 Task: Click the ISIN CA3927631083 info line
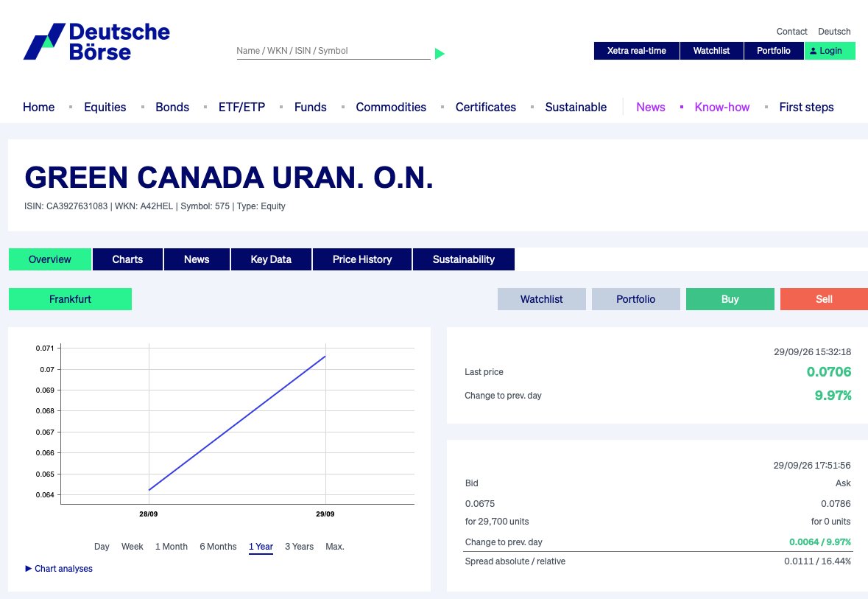click(x=155, y=206)
